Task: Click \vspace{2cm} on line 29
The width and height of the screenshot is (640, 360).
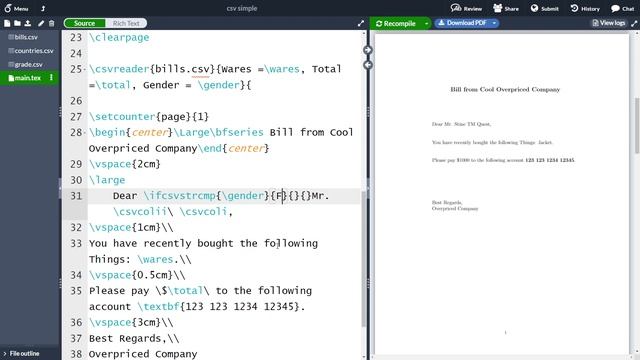Action: pyautogui.click(x=125, y=164)
